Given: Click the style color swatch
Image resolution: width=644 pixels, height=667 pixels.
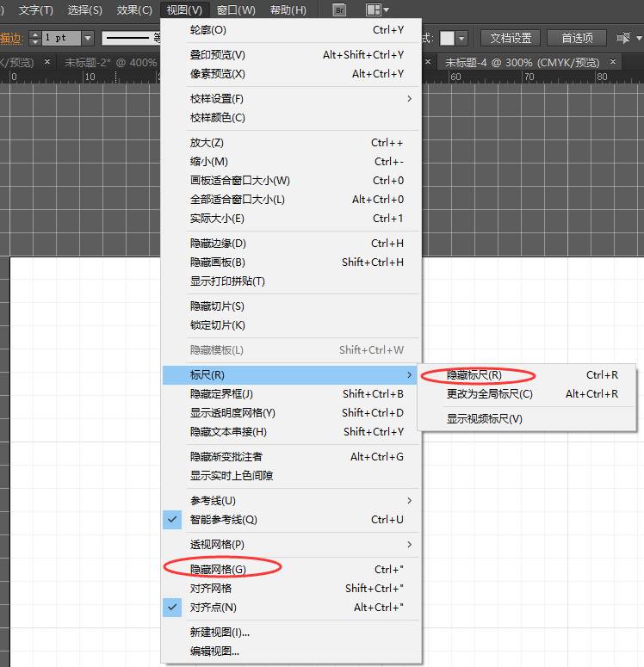Looking at the screenshot, I should [447, 38].
